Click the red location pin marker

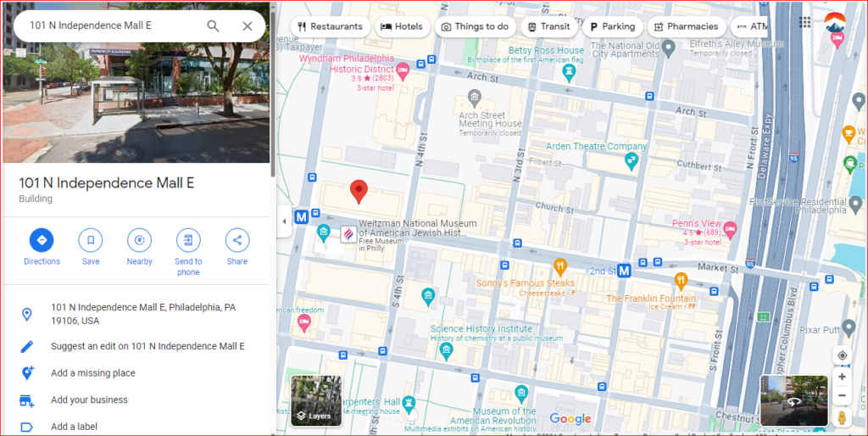pos(359,192)
